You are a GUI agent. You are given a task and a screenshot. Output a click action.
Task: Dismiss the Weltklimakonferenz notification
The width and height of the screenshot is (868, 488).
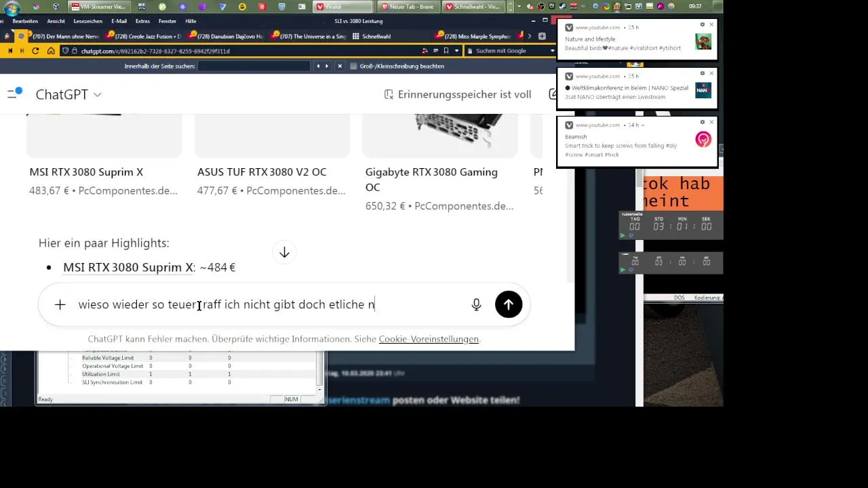click(x=711, y=73)
